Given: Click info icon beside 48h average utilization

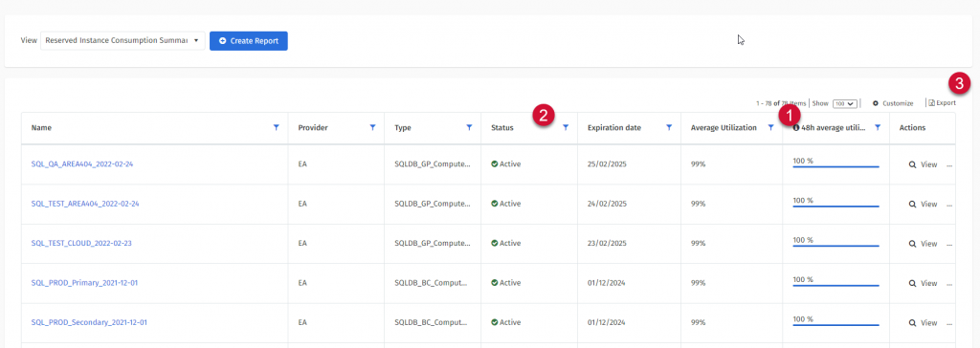Looking at the screenshot, I should pos(796,127).
